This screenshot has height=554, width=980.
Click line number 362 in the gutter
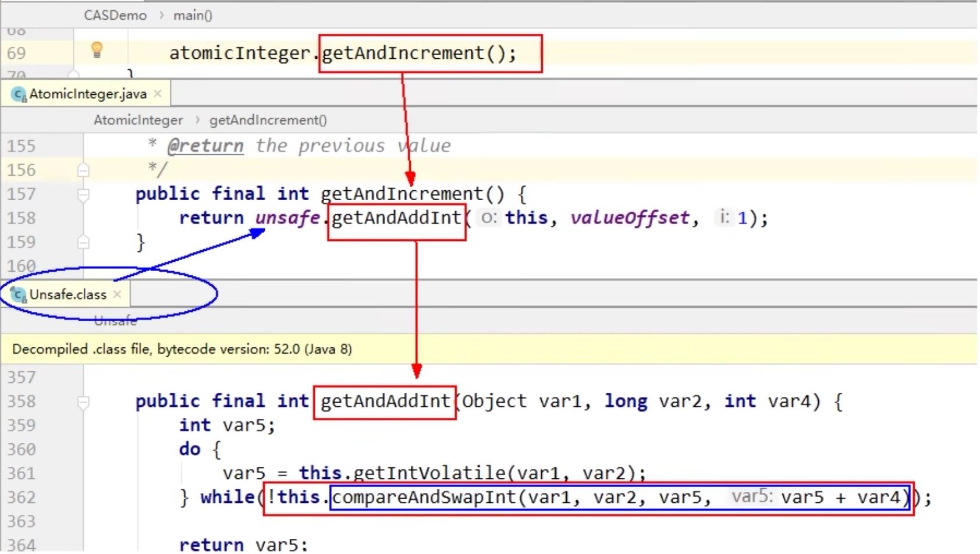point(22,498)
